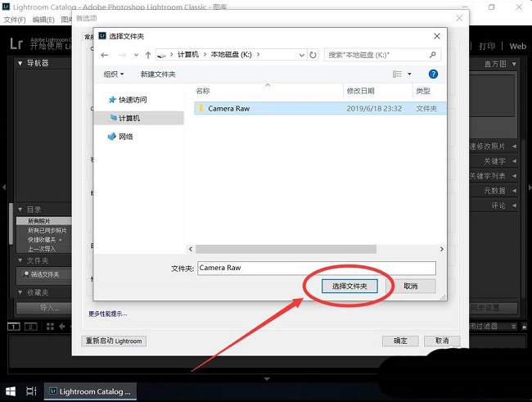This screenshot has height=402, width=532.
Task: Click 确定 in the preferences window
Action: tap(400, 341)
